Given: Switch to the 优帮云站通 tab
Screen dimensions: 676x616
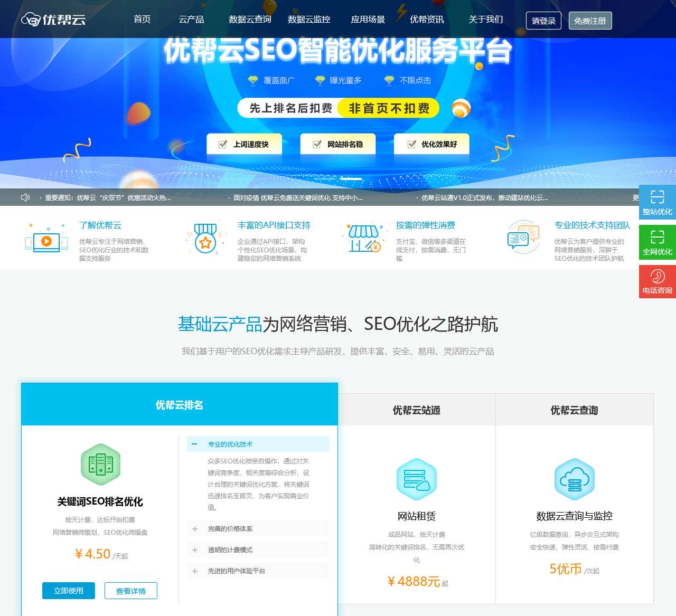Looking at the screenshot, I should pos(417,410).
